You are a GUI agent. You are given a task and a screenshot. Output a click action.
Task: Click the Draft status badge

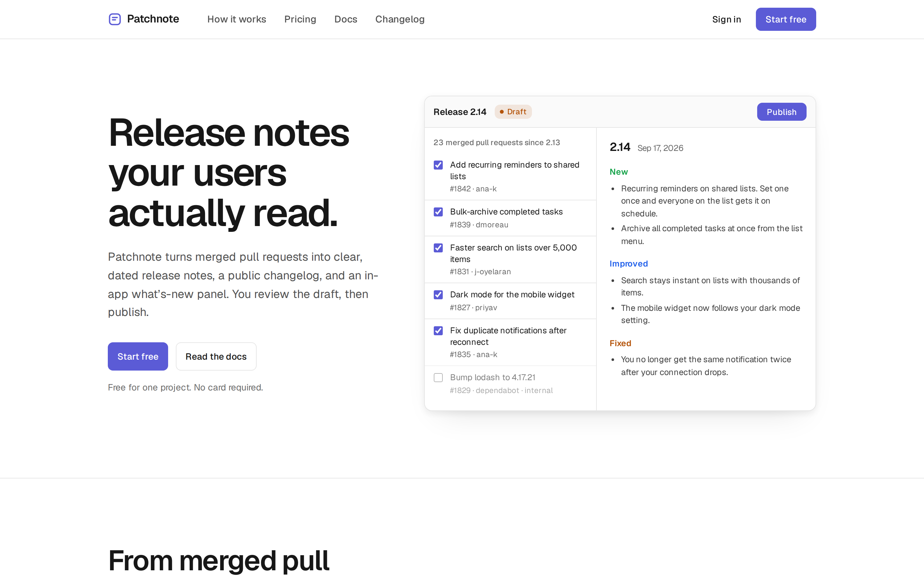click(513, 112)
